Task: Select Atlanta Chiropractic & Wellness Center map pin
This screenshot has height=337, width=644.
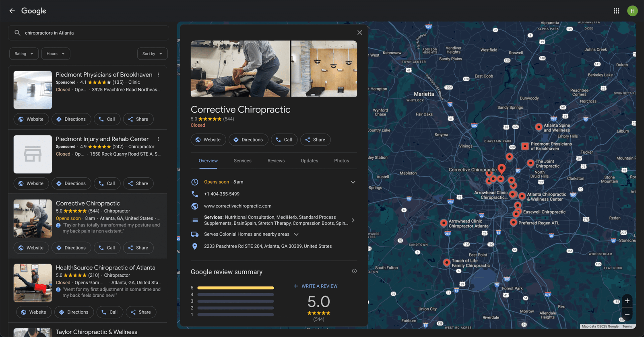Action: tap(522, 196)
